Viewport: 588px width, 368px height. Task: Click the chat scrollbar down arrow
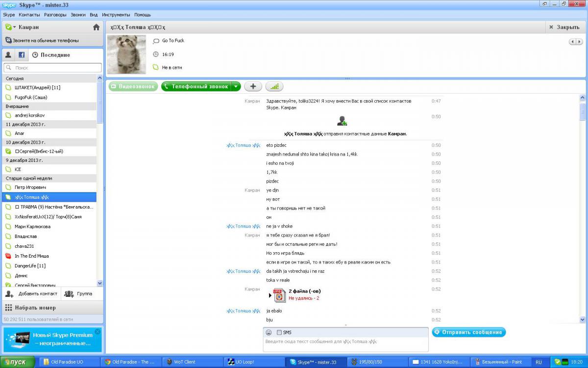point(582,319)
